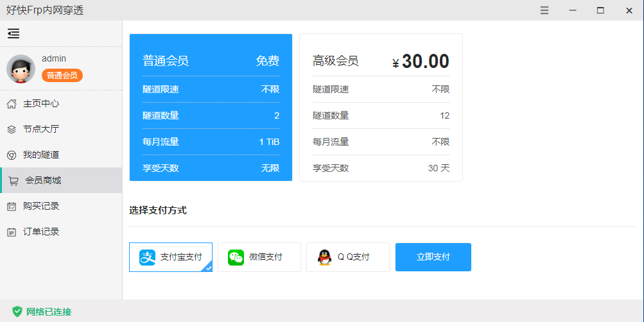This screenshot has height=322, width=644.
Task: Click the 普通会员 orange badge
Action: coord(62,76)
